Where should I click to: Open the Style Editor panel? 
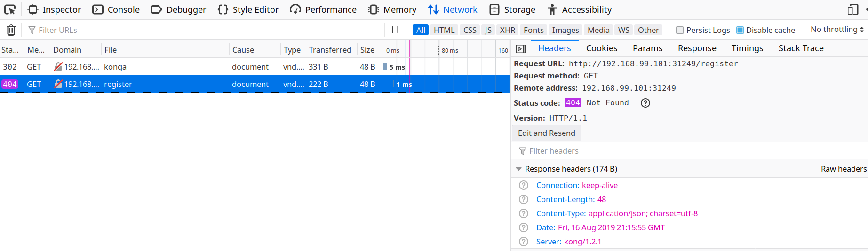point(248,9)
